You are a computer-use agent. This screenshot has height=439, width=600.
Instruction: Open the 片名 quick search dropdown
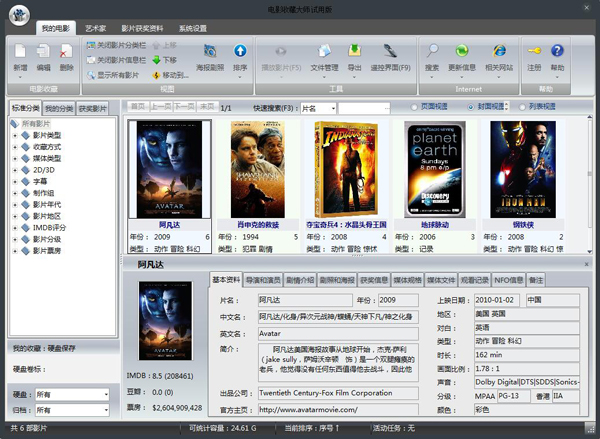tap(333, 109)
